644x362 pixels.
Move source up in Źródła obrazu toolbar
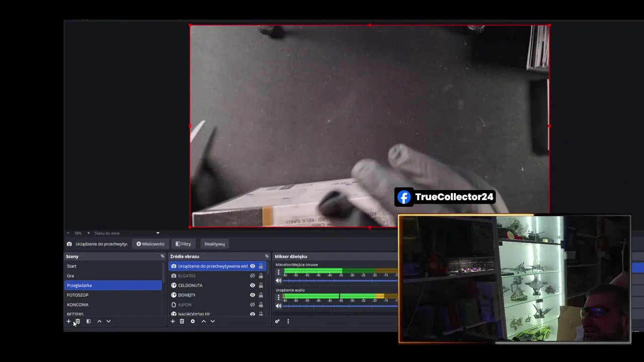click(203, 321)
